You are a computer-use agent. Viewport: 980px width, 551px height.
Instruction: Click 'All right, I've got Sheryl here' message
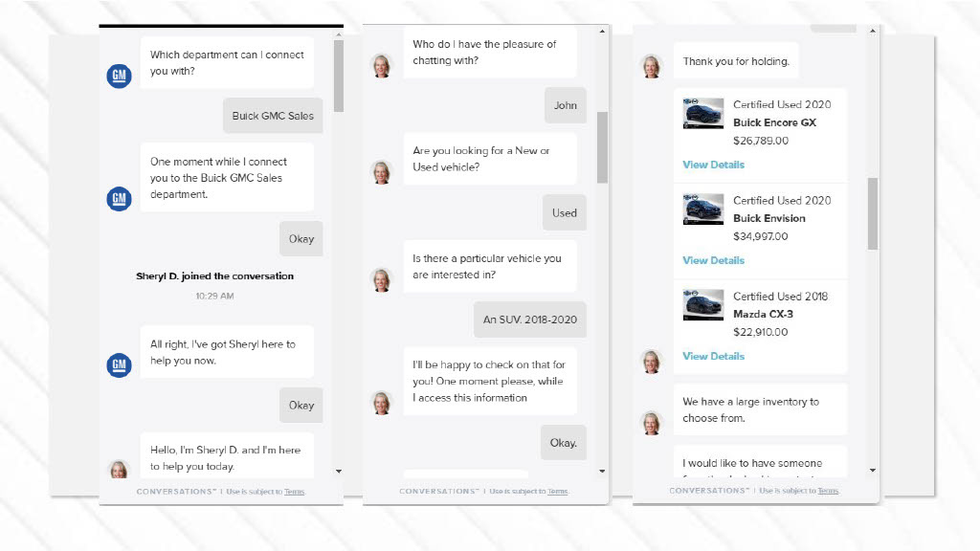[x=227, y=352]
